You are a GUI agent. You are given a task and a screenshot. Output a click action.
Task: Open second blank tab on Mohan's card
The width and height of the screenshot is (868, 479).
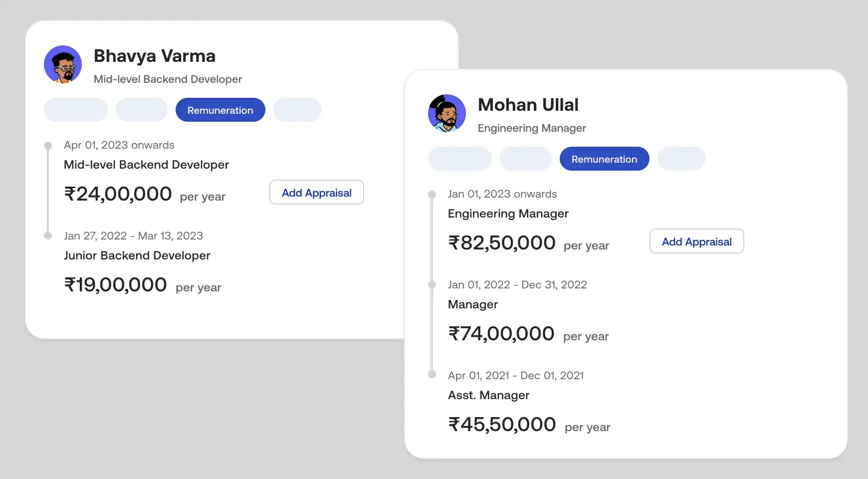(526, 159)
